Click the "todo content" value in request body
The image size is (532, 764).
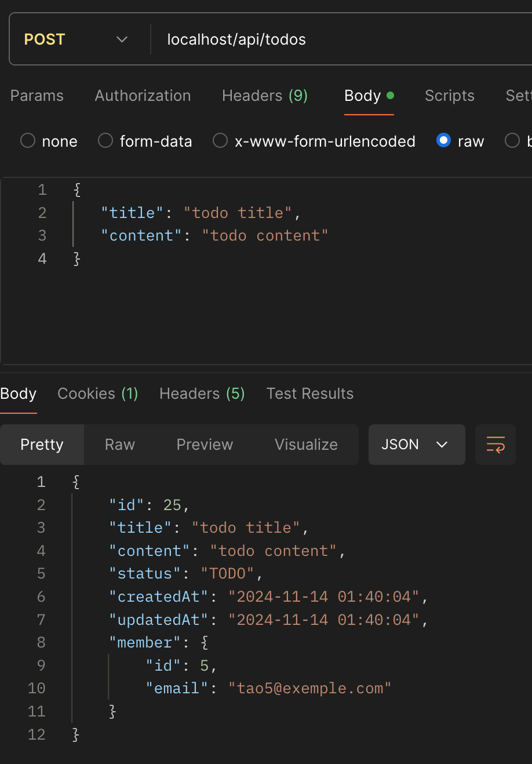[265, 235]
